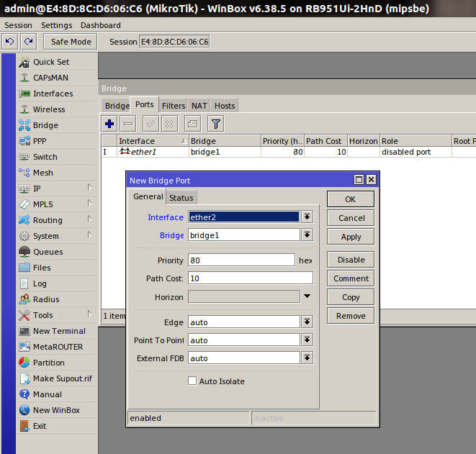Switch to the Hosts tab
The height and width of the screenshot is (454, 476).
coord(225,106)
